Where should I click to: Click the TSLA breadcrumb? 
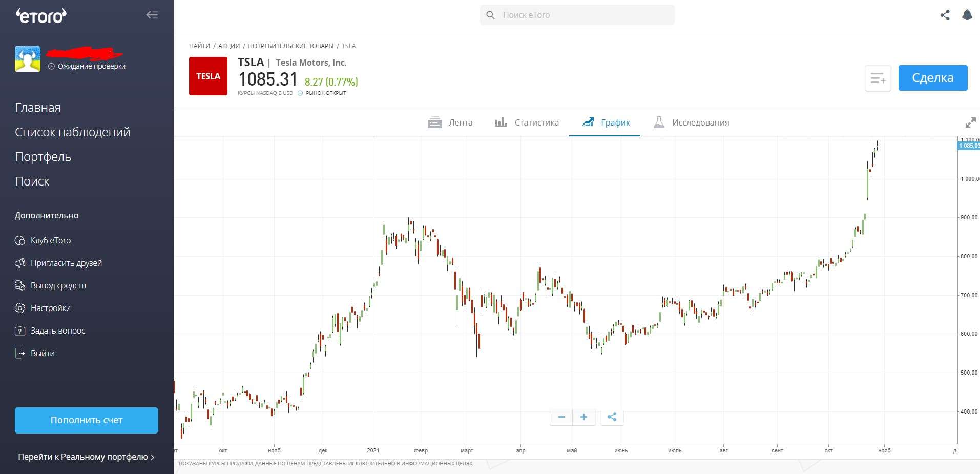point(349,46)
